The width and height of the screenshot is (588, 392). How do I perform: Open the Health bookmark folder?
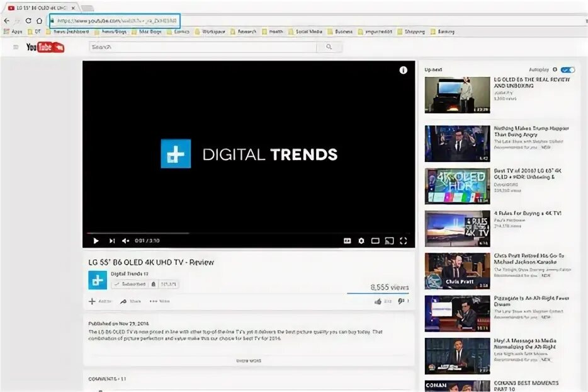click(x=273, y=32)
